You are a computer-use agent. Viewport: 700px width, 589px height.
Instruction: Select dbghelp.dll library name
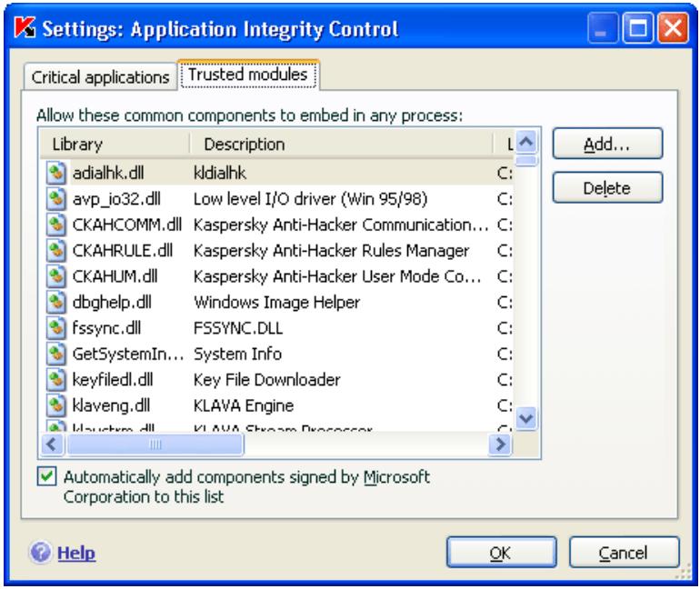click(x=112, y=303)
